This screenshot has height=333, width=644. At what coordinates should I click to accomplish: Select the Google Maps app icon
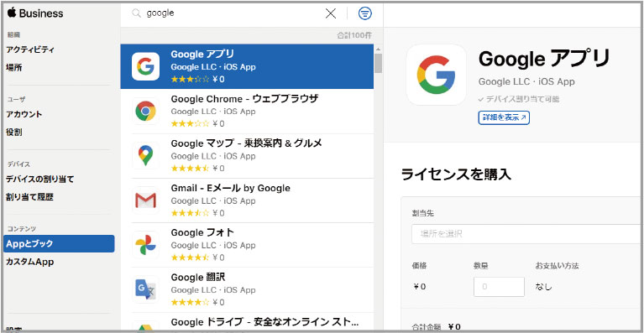pyautogui.click(x=145, y=156)
